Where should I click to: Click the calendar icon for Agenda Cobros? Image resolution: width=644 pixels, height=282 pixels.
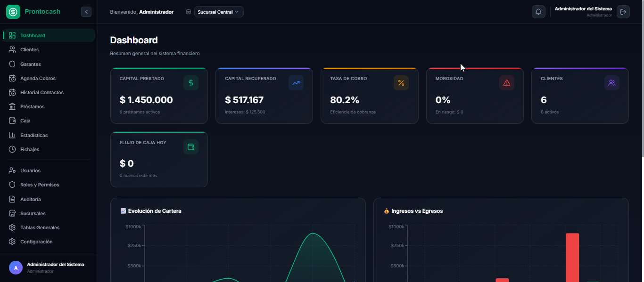pos(12,78)
